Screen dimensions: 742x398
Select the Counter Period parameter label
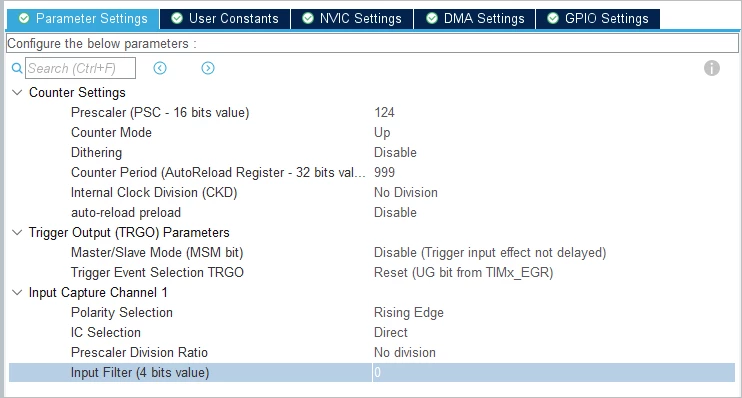(218, 172)
